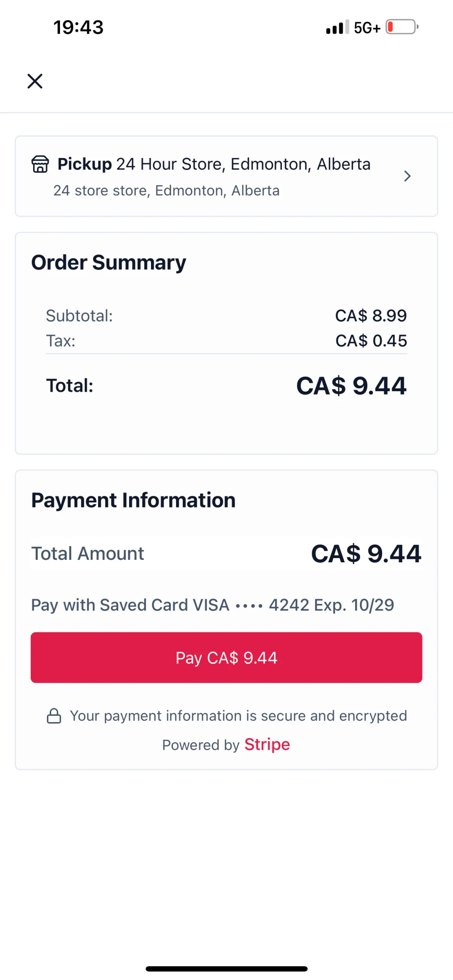Tap the Payment Information heading

click(133, 500)
